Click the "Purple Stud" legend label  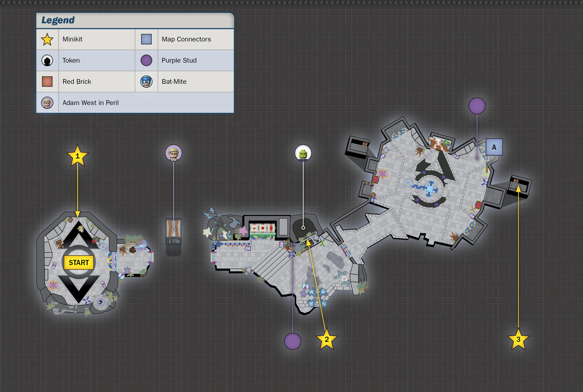179,61
